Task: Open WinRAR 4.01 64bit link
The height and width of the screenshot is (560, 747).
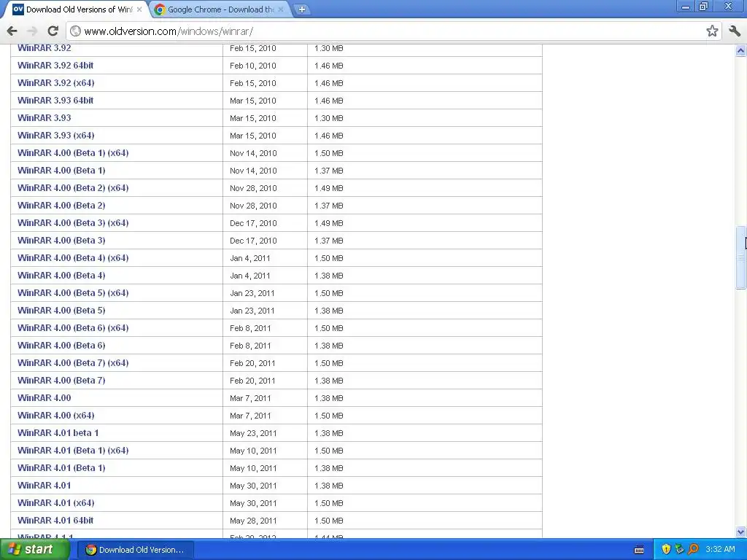Action: [x=55, y=521]
